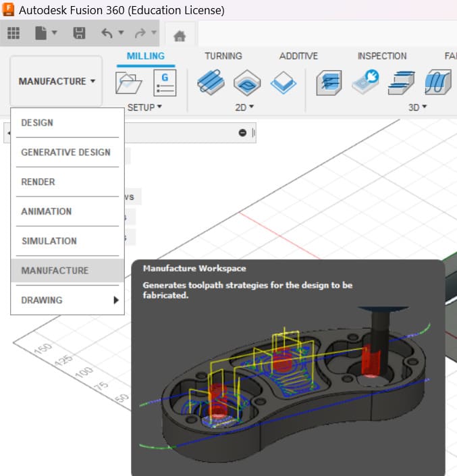Undo the last action arrow

click(x=107, y=33)
